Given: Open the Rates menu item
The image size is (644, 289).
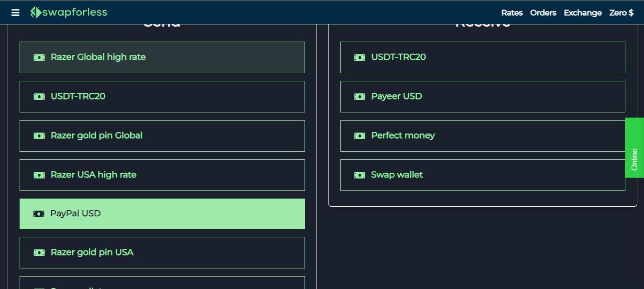Looking at the screenshot, I should [512, 13].
